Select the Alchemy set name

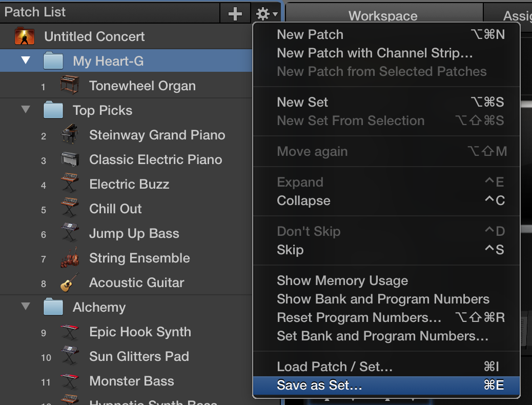pos(99,307)
